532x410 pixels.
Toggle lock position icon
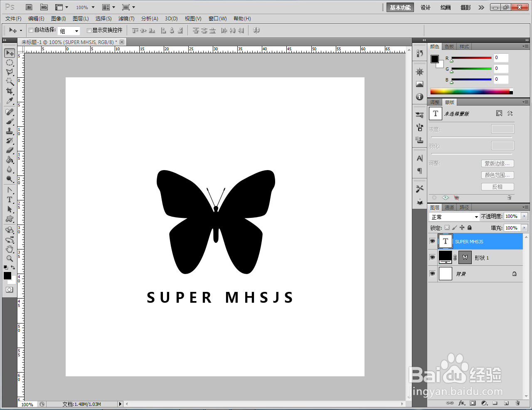coord(462,227)
